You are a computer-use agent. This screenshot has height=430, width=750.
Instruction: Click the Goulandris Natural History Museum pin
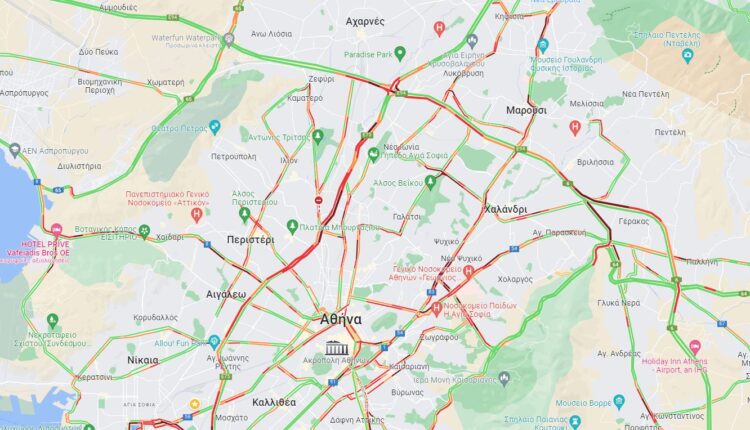[542, 46]
